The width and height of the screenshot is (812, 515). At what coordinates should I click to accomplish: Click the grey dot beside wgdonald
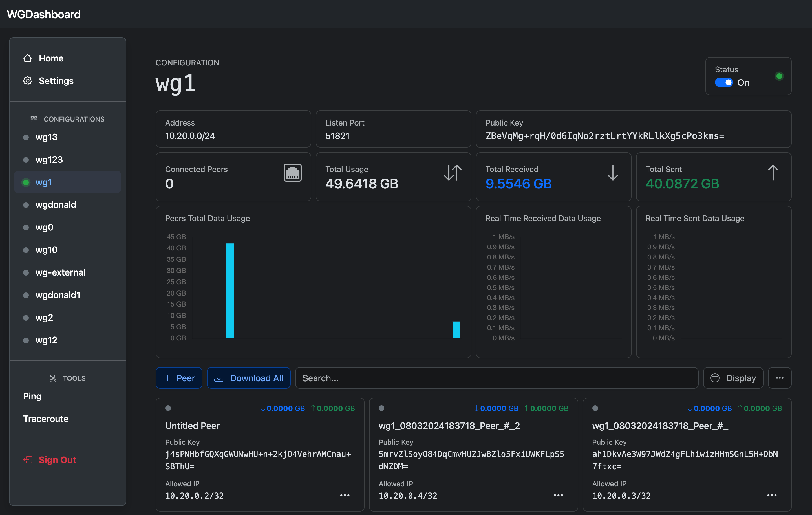[26, 205]
